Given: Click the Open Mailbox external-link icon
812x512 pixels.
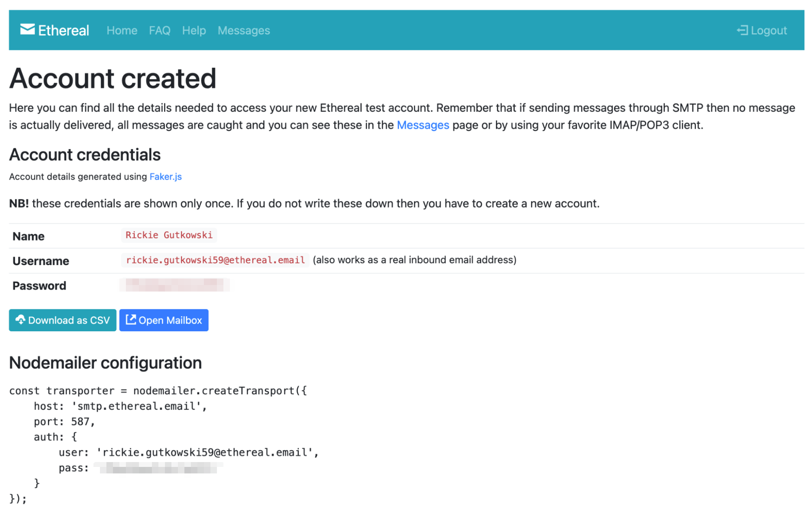Looking at the screenshot, I should point(131,320).
